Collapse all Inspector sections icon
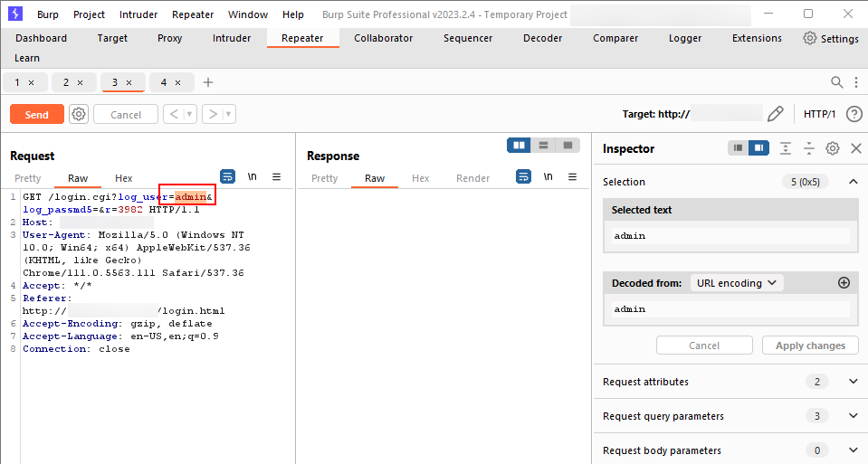The height and width of the screenshot is (464, 868). [x=809, y=147]
